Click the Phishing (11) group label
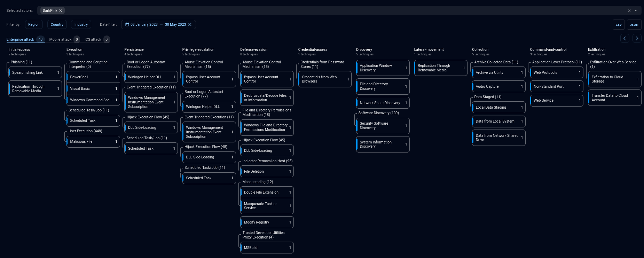Viewport: 644px width, 258px height. [21, 62]
